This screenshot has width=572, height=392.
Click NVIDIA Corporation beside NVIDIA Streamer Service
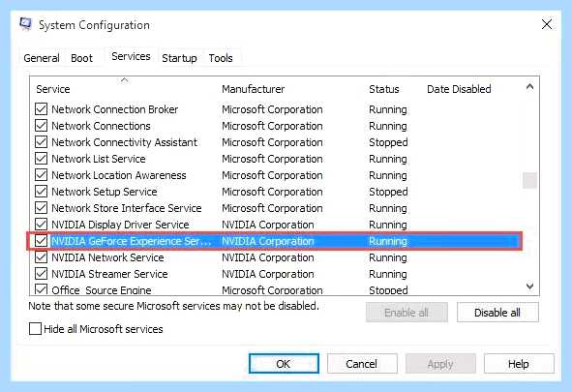click(268, 274)
